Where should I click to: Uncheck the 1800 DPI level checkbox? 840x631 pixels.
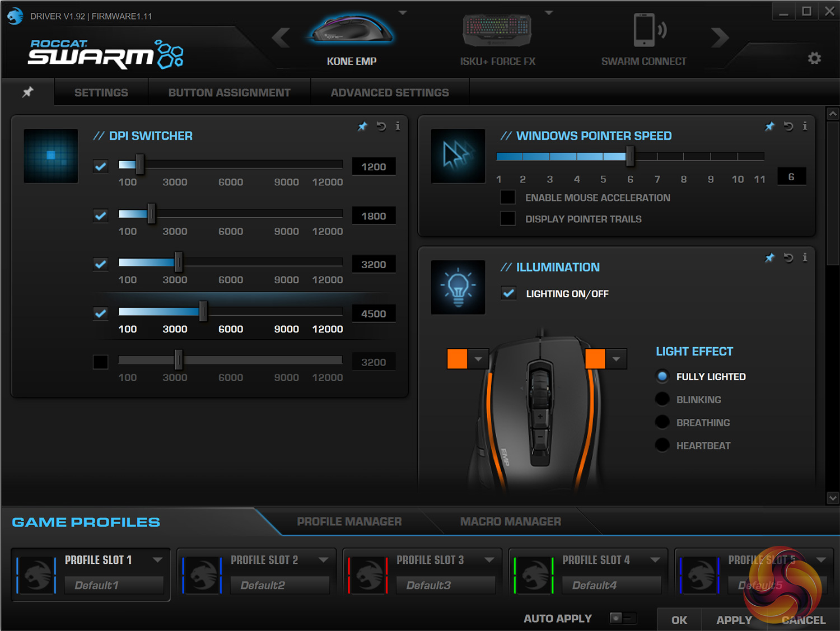tap(101, 216)
